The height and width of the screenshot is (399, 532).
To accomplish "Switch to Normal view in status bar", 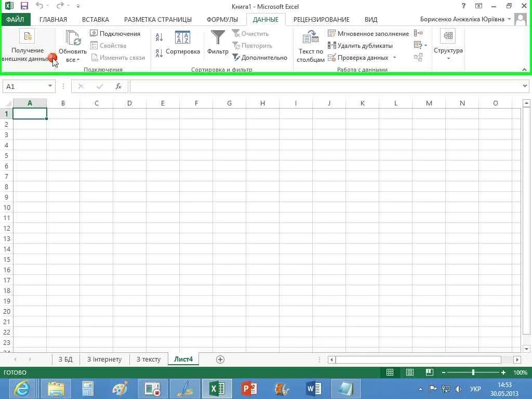I will [x=390, y=372].
